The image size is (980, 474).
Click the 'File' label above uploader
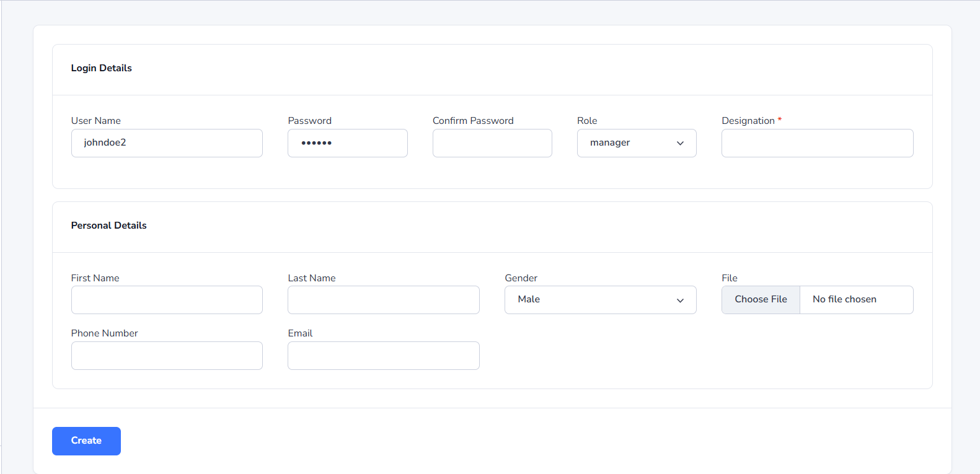pos(730,278)
